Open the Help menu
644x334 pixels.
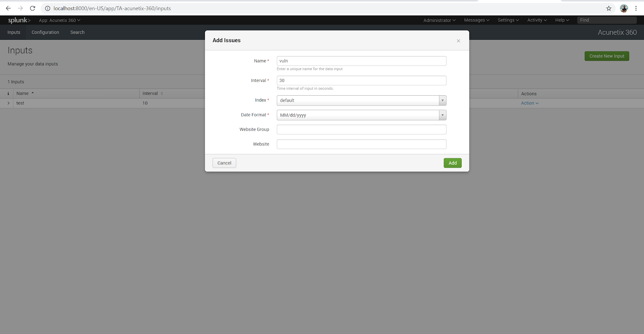coord(562,20)
